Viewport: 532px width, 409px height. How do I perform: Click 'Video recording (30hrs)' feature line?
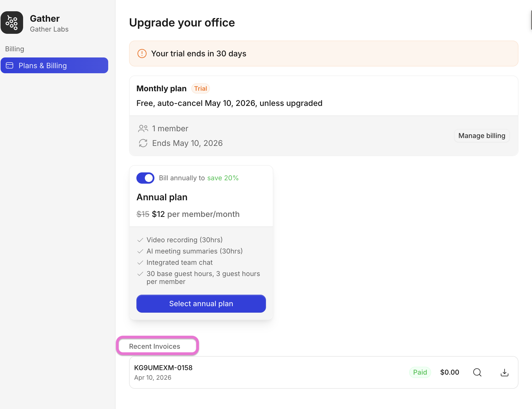tap(185, 240)
